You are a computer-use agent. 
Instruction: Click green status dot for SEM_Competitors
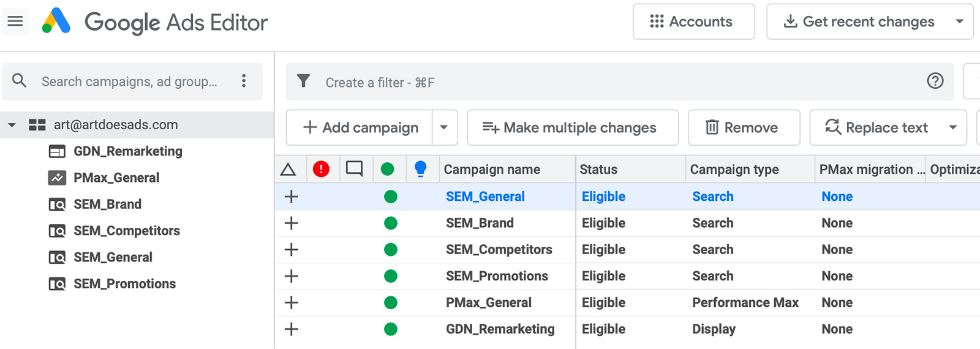pyautogui.click(x=391, y=249)
